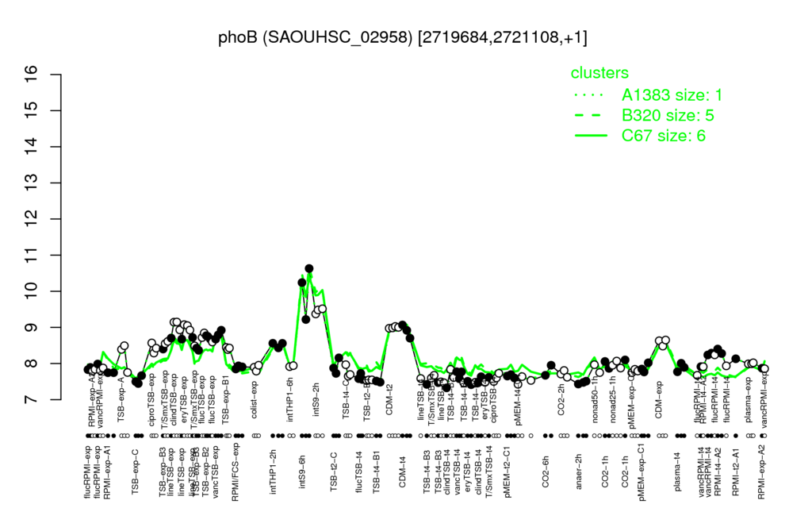Select the green 'clusters' legend heading
Image resolution: width=812 pixels, height=508 pixels.
click(x=599, y=72)
